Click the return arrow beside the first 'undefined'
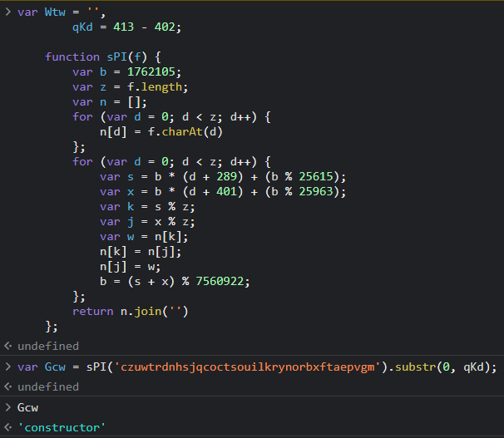Viewport: 504px width, 438px height. (8, 346)
